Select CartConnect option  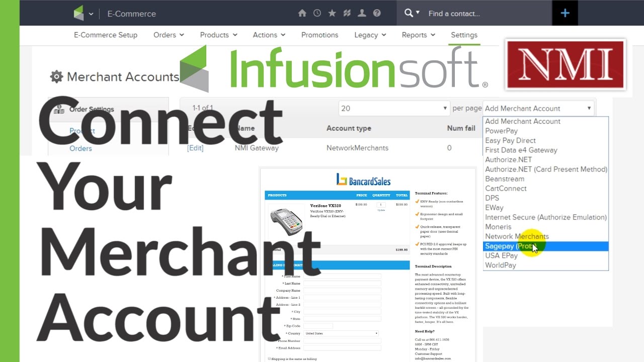[x=545, y=188]
